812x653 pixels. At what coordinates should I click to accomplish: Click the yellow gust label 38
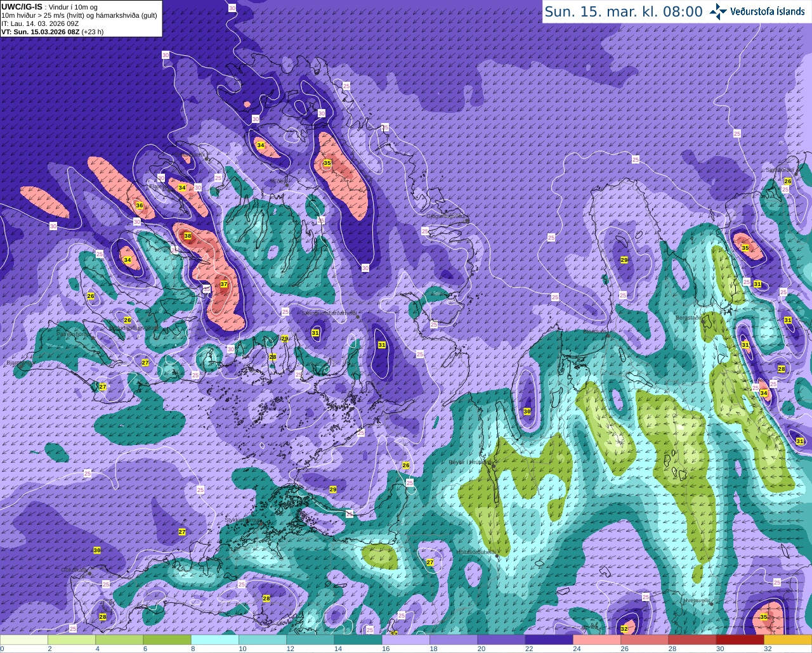188,236
